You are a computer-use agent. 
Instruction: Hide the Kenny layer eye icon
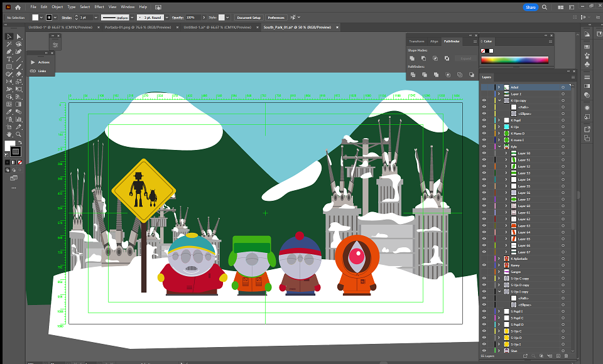pyautogui.click(x=484, y=265)
